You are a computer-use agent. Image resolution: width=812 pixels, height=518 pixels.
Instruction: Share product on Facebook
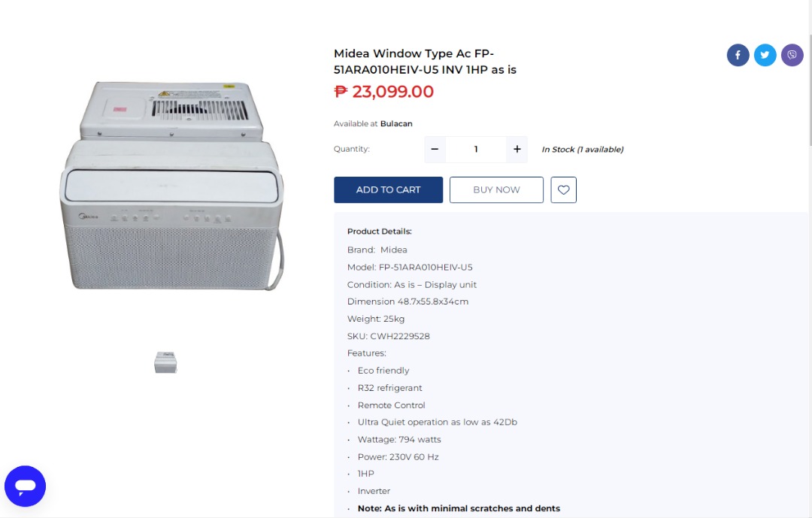click(x=738, y=55)
